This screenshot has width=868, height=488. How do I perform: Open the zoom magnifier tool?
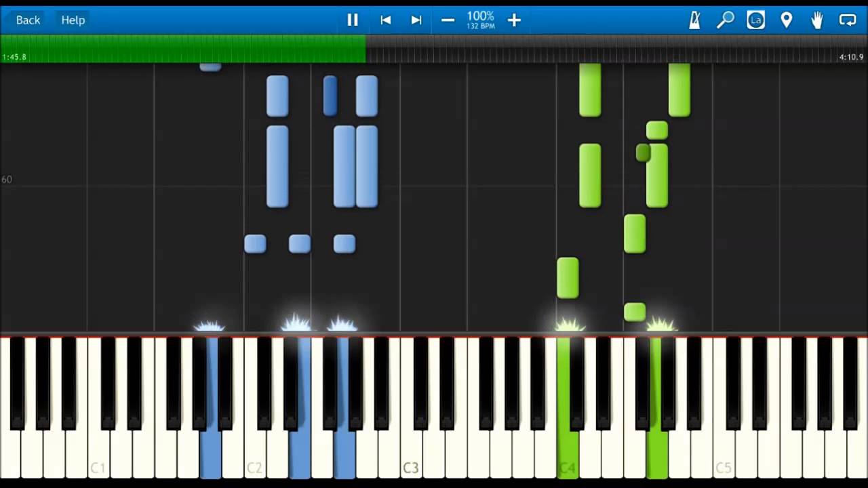pyautogui.click(x=725, y=20)
